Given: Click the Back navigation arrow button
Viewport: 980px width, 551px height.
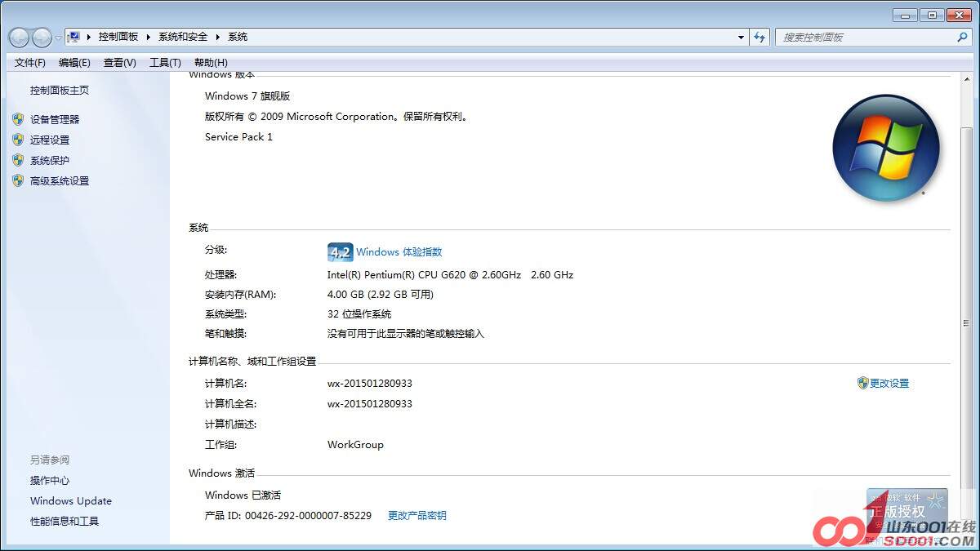Looking at the screenshot, I should click(x=19, y=38).
